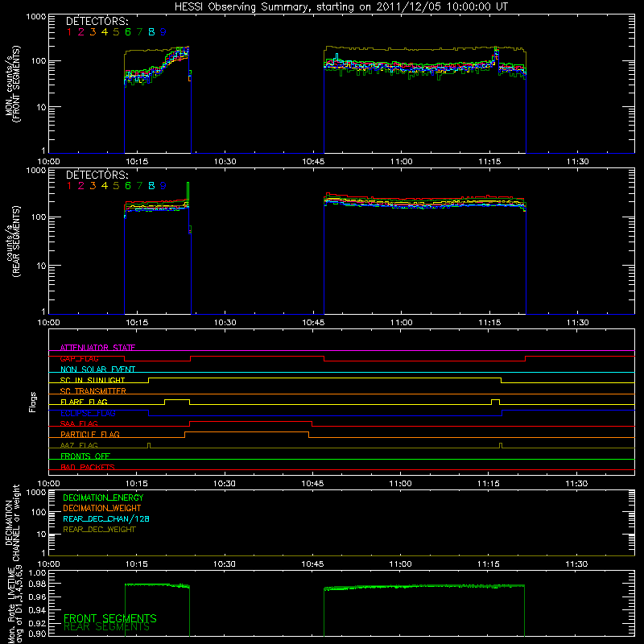Click the AAZ_FLAG spike near 11:17

coord(501,446)
